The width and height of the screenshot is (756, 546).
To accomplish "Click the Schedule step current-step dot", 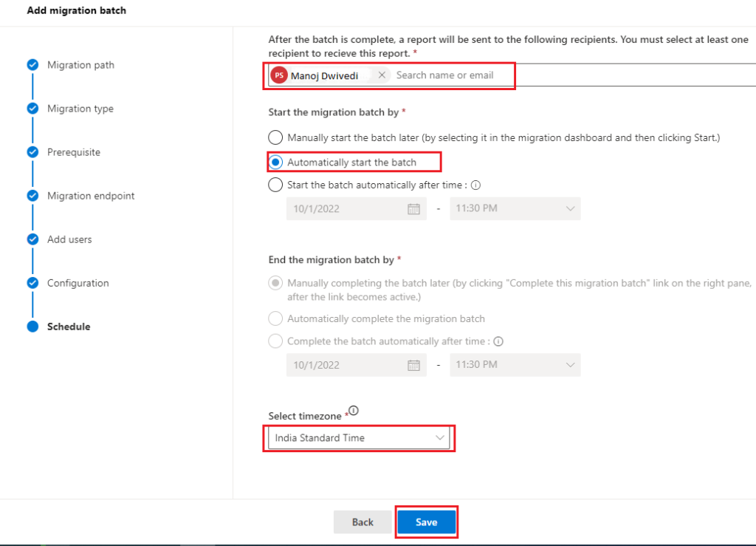I will click(x=32, y=327).
